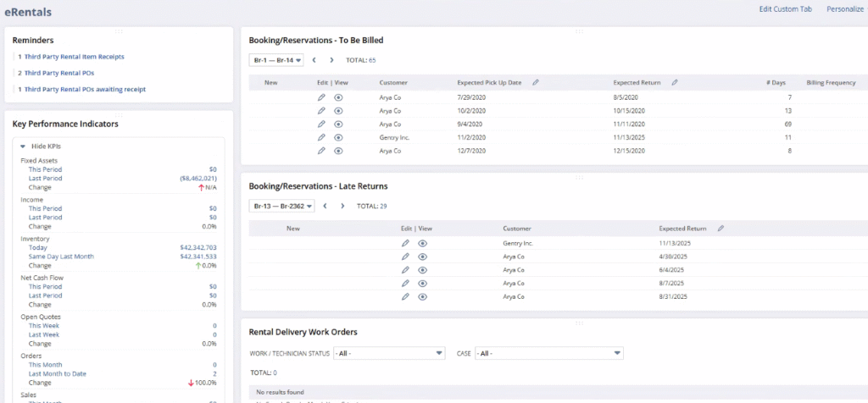The image size is (868, 403).
Task: View the booking with pick up date 12/7/2020
Action: [338, 151]
